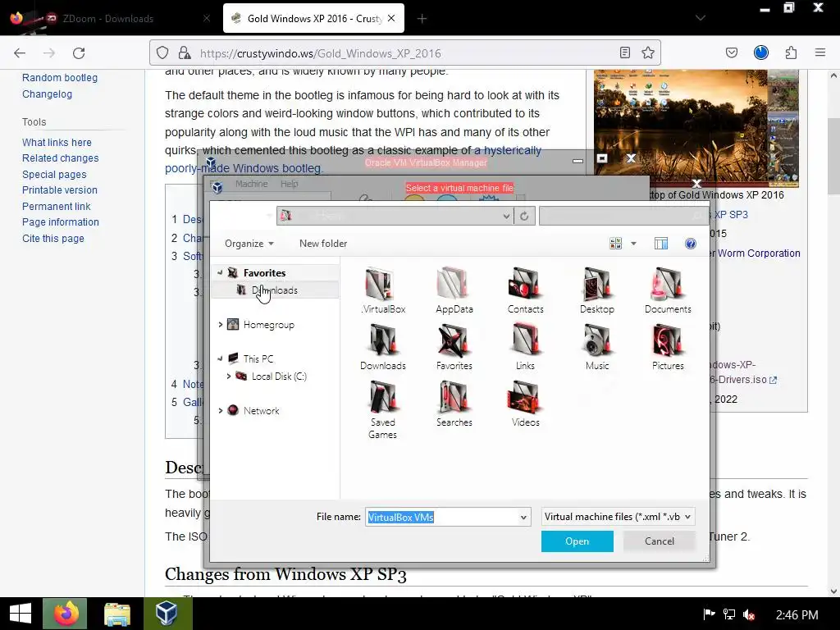Click the Open button

coord(577,541)
